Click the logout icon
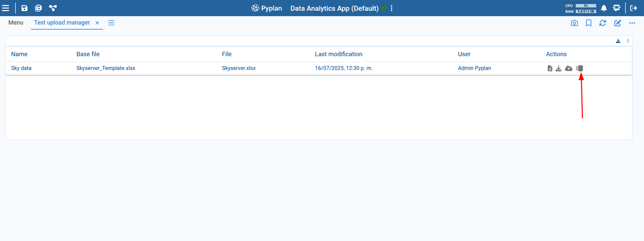Image resolution: width=644 pixels, height=241 pixels. tap(634, 8)
